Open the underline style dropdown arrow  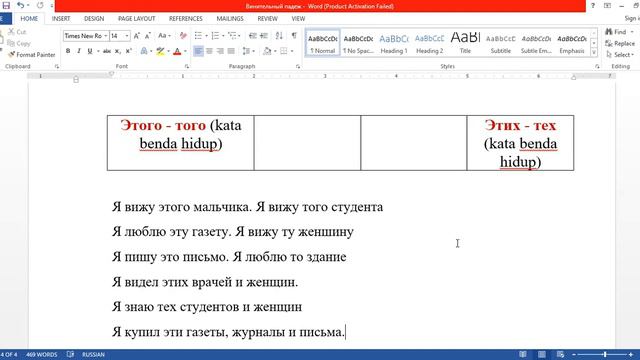coord(98,51)
